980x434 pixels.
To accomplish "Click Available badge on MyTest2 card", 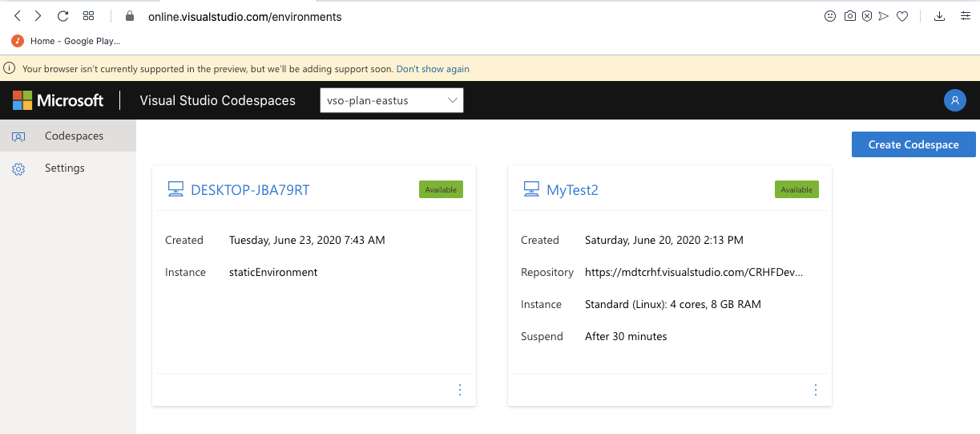I will click(x=797, y=189).
